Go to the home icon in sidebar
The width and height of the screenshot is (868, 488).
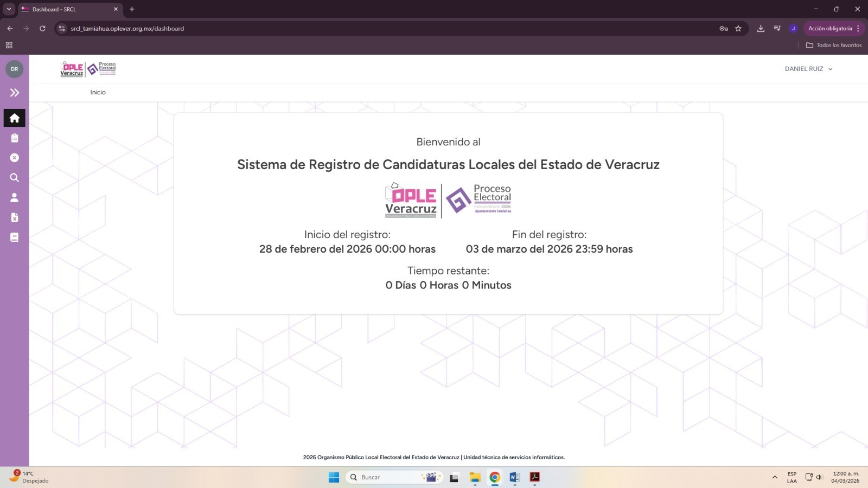click(x=15, y=118)
